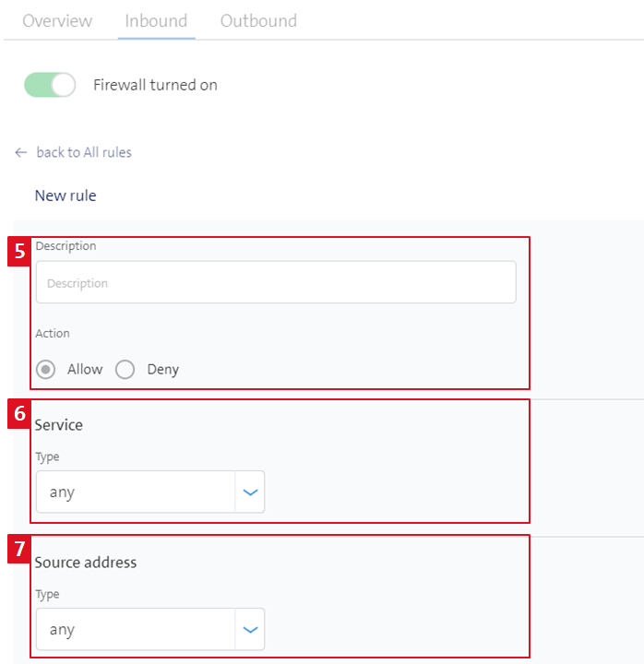The image size is (644, 664).
Task: Switch to the Outbound tab
Action: [258, 20]
